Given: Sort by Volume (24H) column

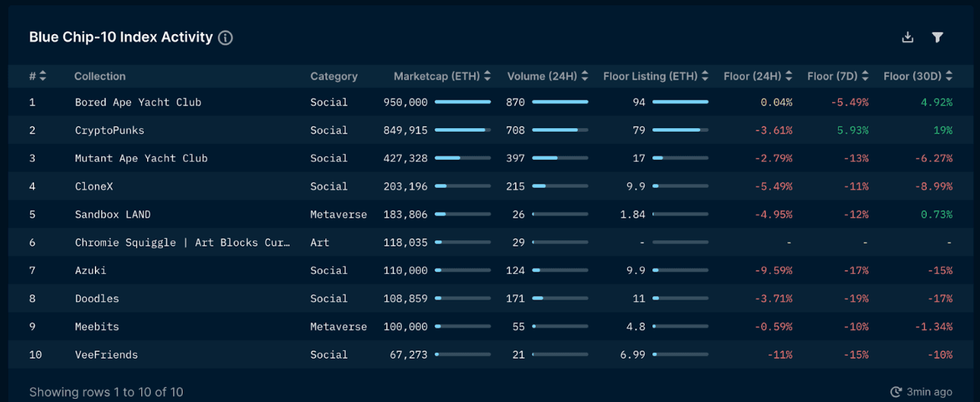Looking at the screenshot, I should 585,76.
